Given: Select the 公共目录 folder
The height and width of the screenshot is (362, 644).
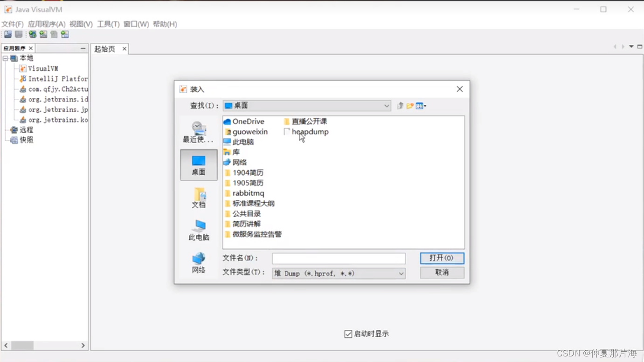Looking at the screenshot, I should click(242, 214).
